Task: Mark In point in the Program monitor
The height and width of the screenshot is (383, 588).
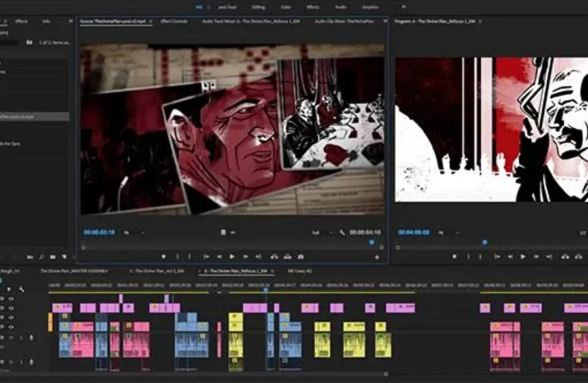Action: tap(468, 257)
